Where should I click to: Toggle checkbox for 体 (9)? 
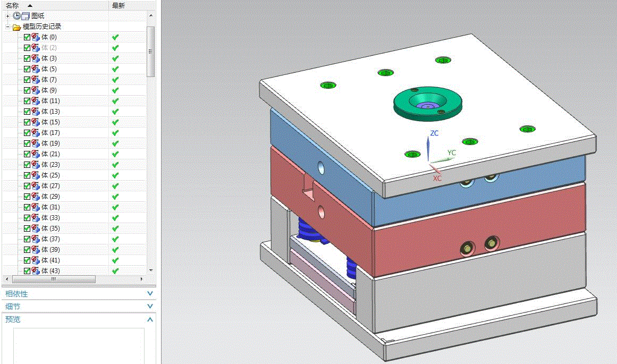point(27,90)
